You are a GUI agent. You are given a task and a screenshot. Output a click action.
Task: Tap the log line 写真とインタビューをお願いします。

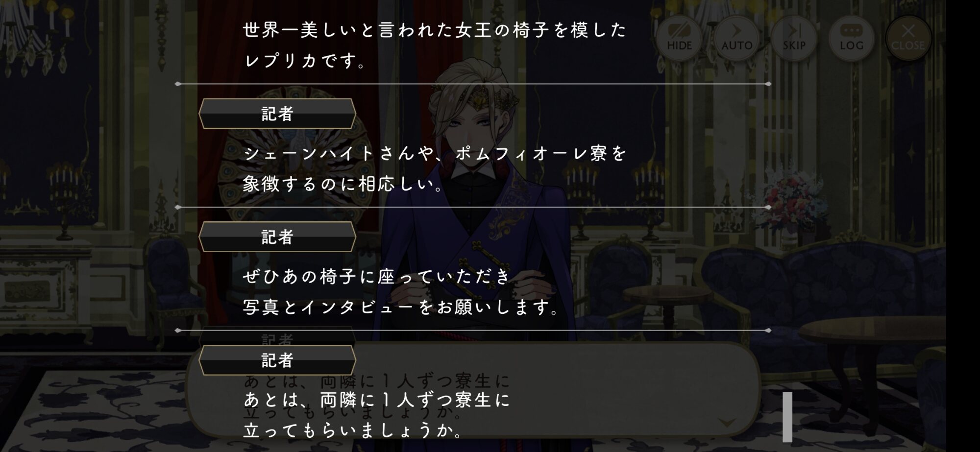(x=401, y=308)
